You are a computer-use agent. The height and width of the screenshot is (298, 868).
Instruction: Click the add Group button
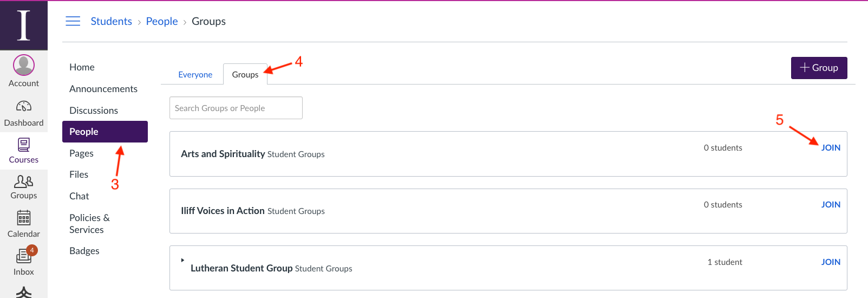(x=819, y=68)
